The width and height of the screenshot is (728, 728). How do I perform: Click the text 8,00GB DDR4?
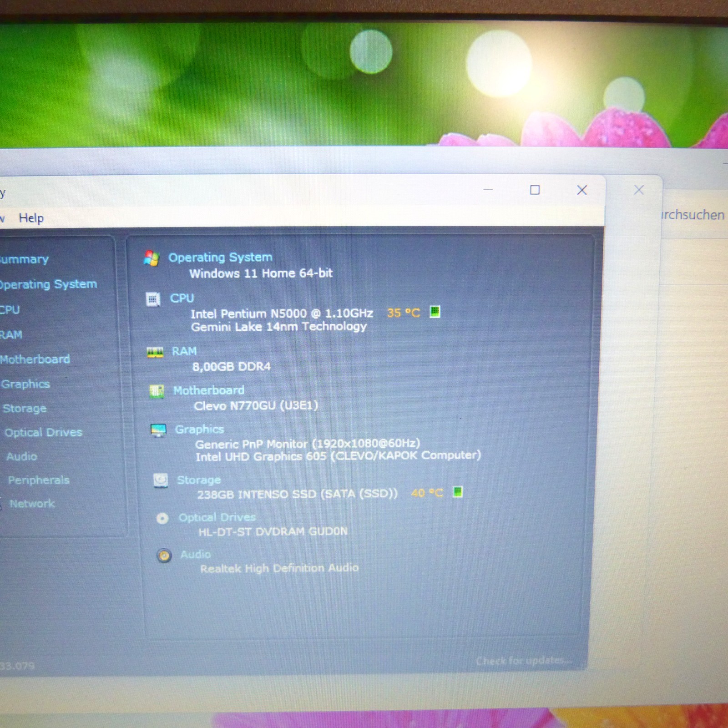click(x=231, y=367)
